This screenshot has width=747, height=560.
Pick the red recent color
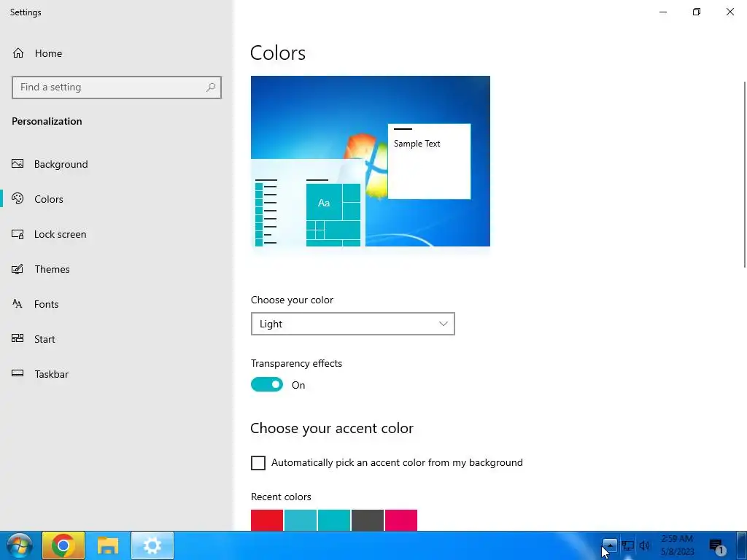[267, 520]
